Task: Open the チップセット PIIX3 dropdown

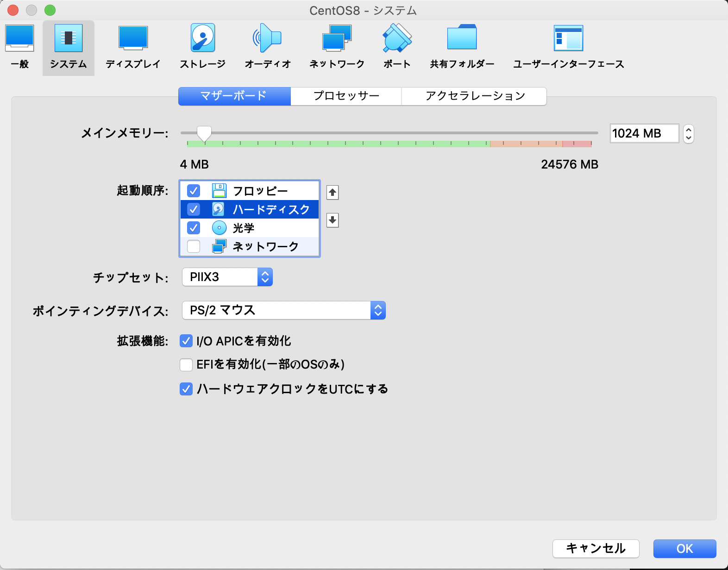Action: pyautogui.click(x=227, y=277)
